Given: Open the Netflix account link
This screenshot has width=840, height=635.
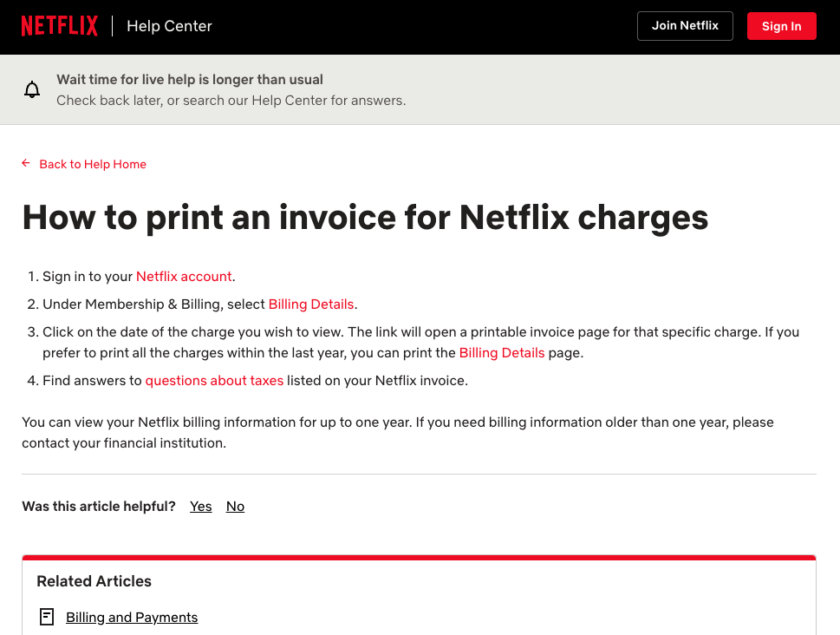Looking at the screenshot, I should [184, 276].
